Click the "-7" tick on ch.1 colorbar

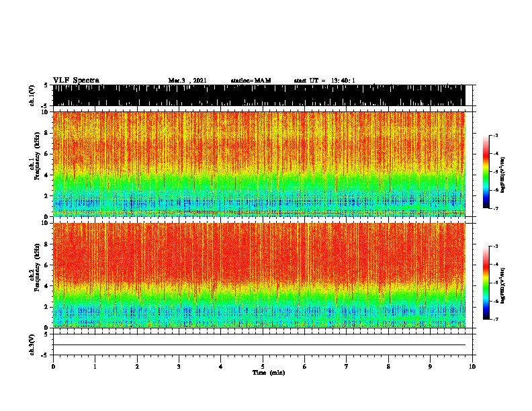(x=496, y=208)
